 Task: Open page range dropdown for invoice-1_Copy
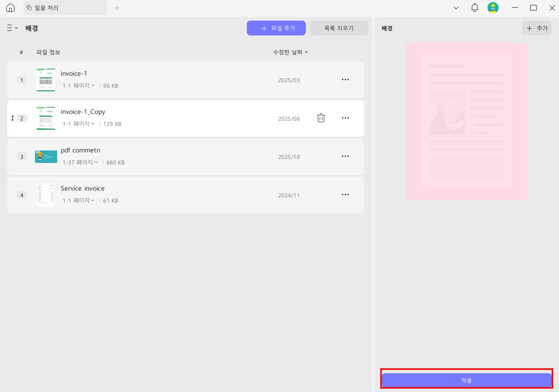[x=79, y=124]
